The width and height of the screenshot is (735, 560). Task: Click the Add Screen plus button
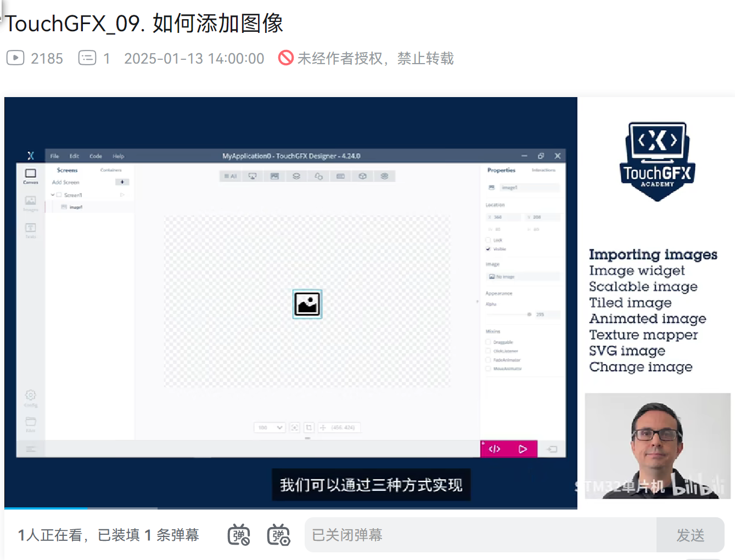[x=122, y=182]
